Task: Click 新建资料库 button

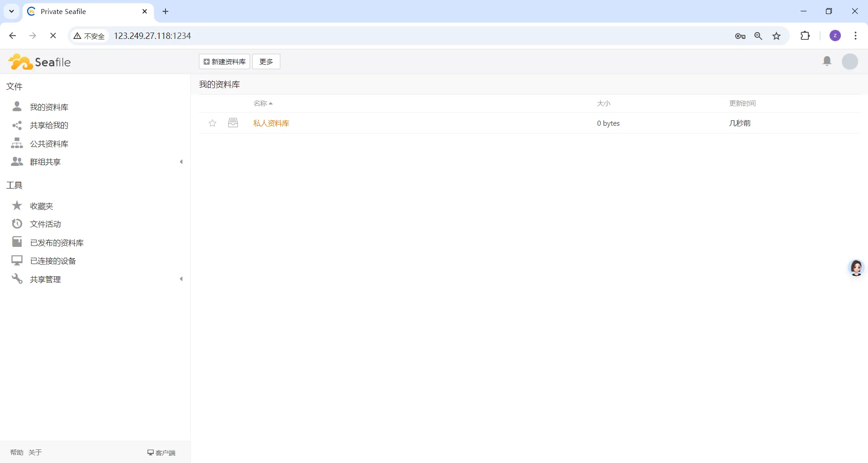Action: click(x=225, y=61)
